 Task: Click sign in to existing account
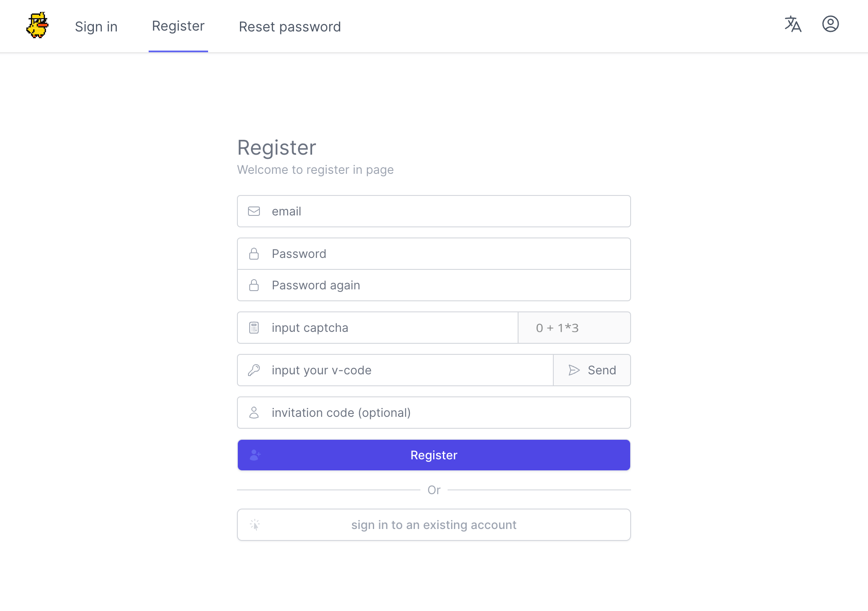pos(434,524)
